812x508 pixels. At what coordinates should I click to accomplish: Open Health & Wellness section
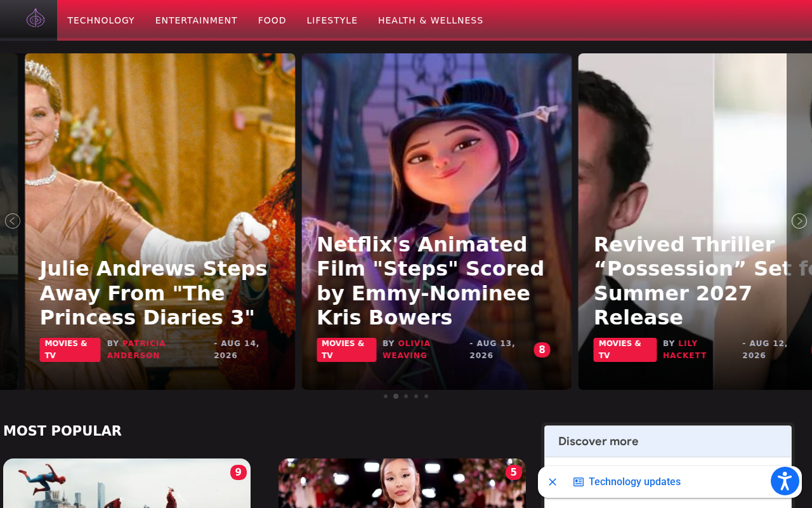(x=431, y=20)
